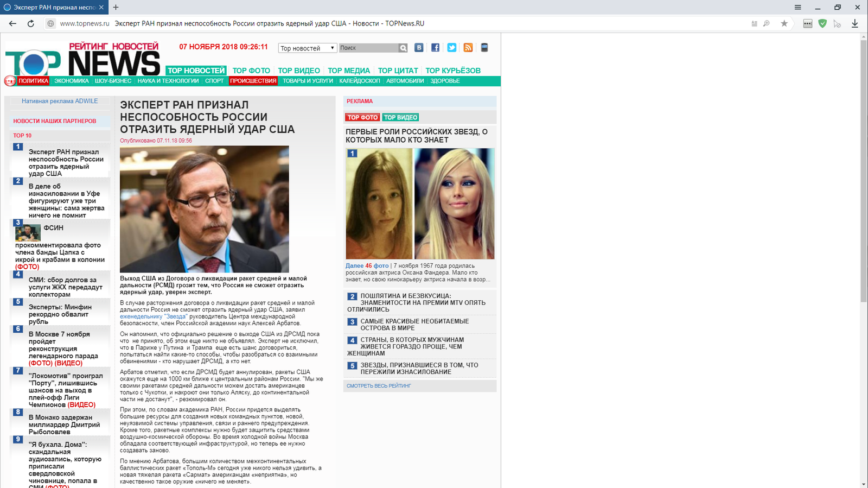Open the green Adguard shield extension
Image resolution: width=868 pixels, height=488 pixels.
click(x=822, y=23)
